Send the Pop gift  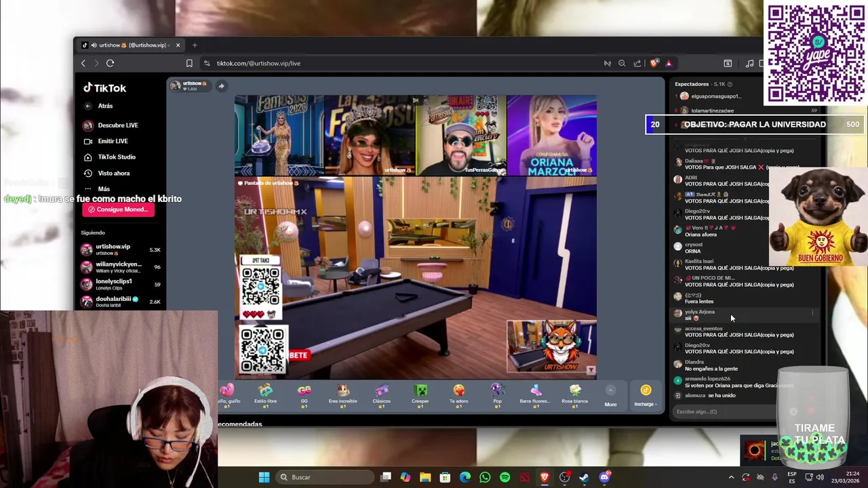coord(497,394)
